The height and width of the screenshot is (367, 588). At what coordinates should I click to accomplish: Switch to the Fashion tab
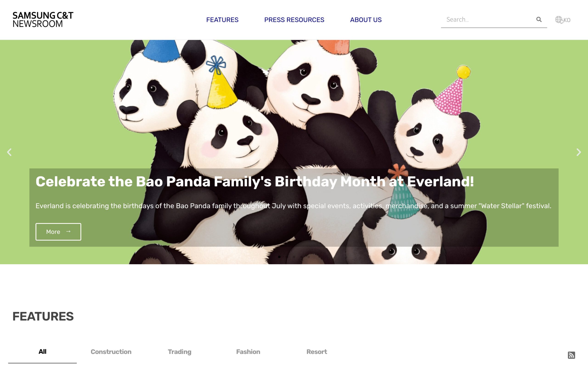tap(248, 352)
